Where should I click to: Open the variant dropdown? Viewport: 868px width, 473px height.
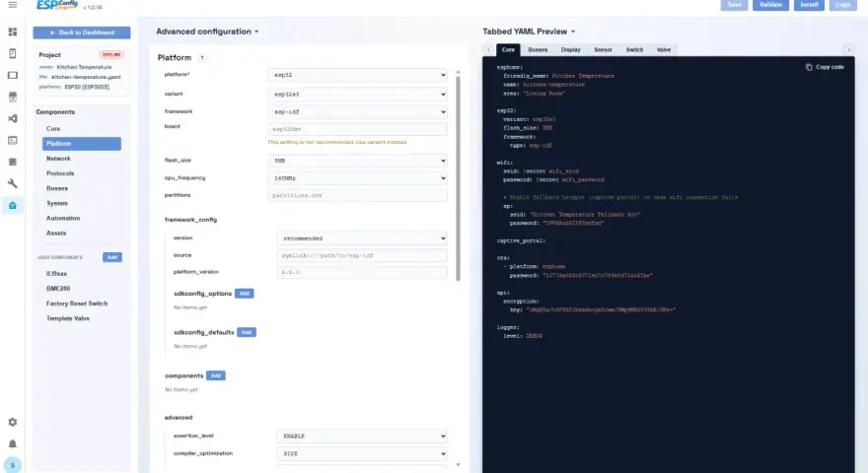coord(358,94)
